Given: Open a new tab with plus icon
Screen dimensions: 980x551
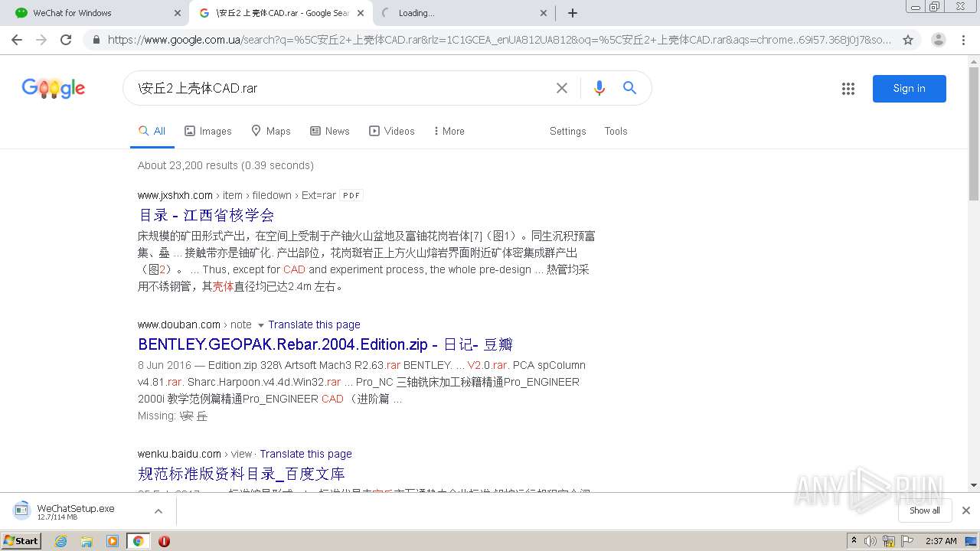Looking at the screenshot, I should pos(573,13).
